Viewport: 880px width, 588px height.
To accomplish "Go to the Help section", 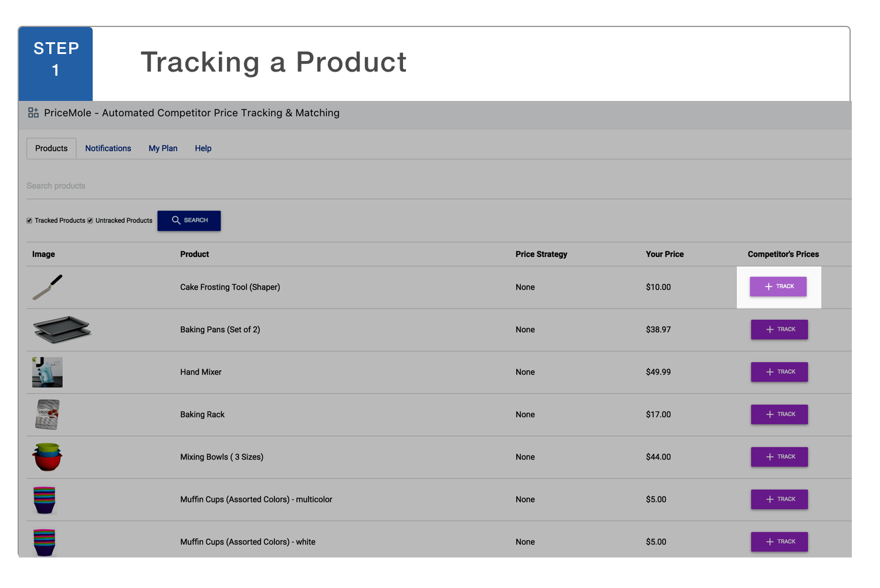I will (x=203, y=148).
